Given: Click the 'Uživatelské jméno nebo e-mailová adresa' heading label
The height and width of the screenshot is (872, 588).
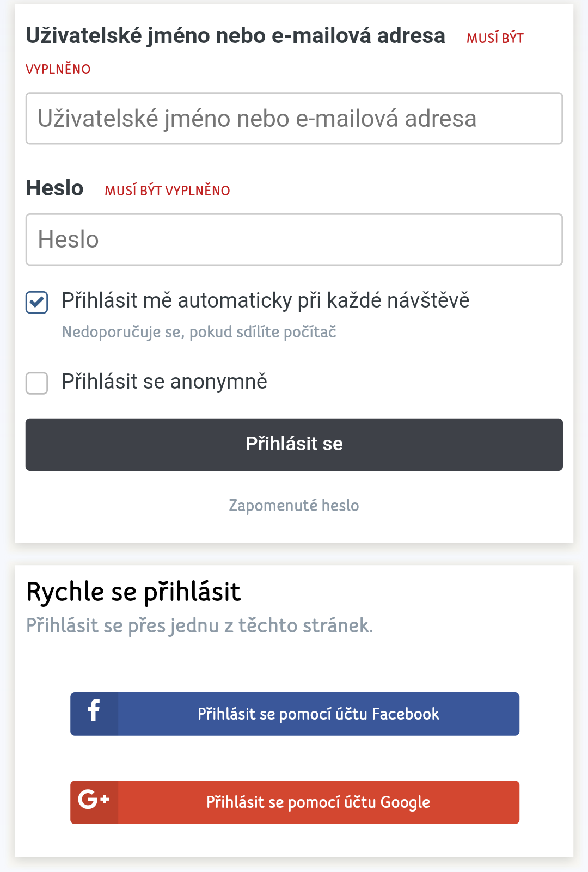Looking at the screenshot, I should point(235,36).
